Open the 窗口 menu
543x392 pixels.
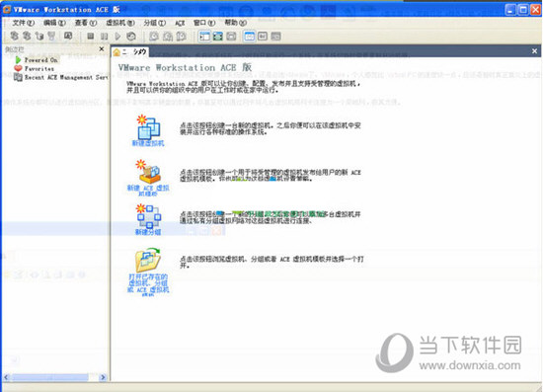click(x=204, y=23)
